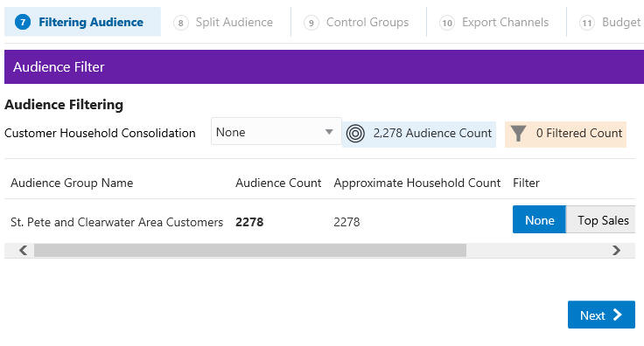Click the 0 Filtered Count badge text
The width and height of the screenshot is (644, 346).
(x=579, y=133)
